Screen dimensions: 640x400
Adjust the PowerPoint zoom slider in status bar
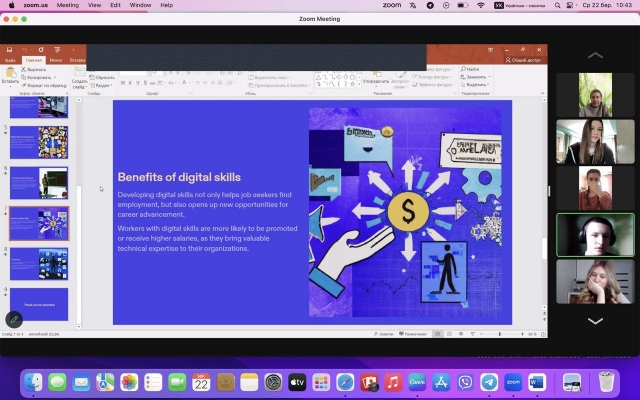500,333
